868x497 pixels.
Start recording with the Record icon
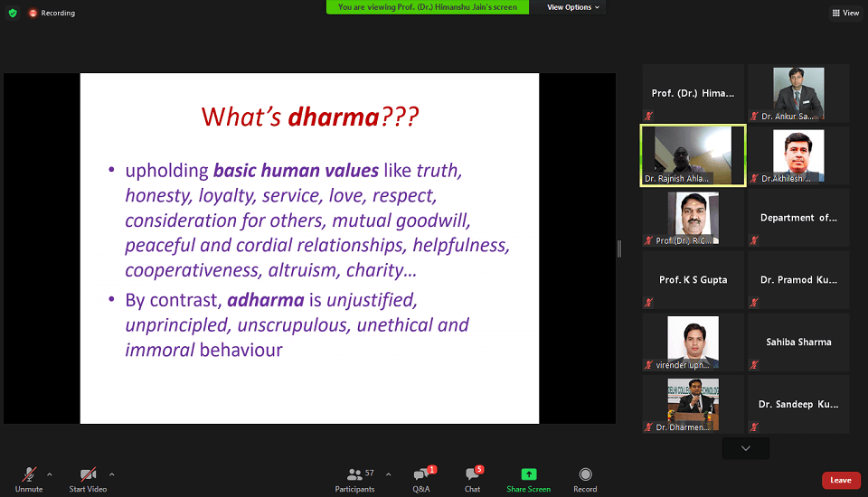tap(585, 474)
